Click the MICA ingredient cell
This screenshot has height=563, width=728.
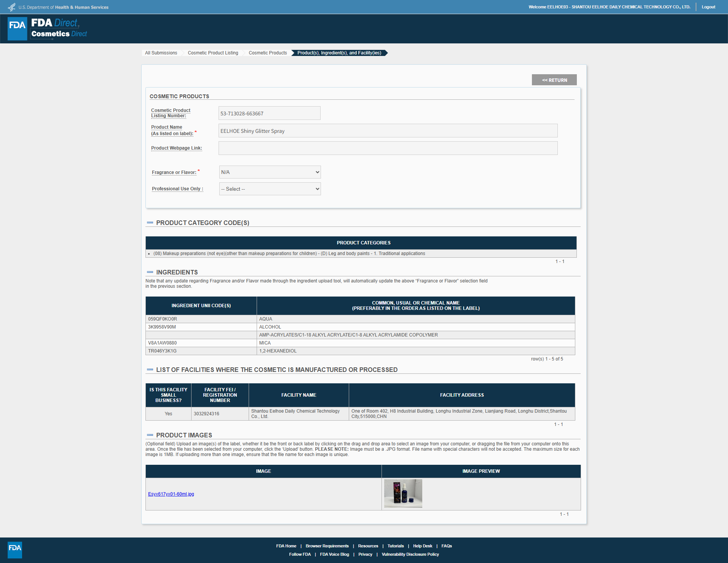pos(416,343)
